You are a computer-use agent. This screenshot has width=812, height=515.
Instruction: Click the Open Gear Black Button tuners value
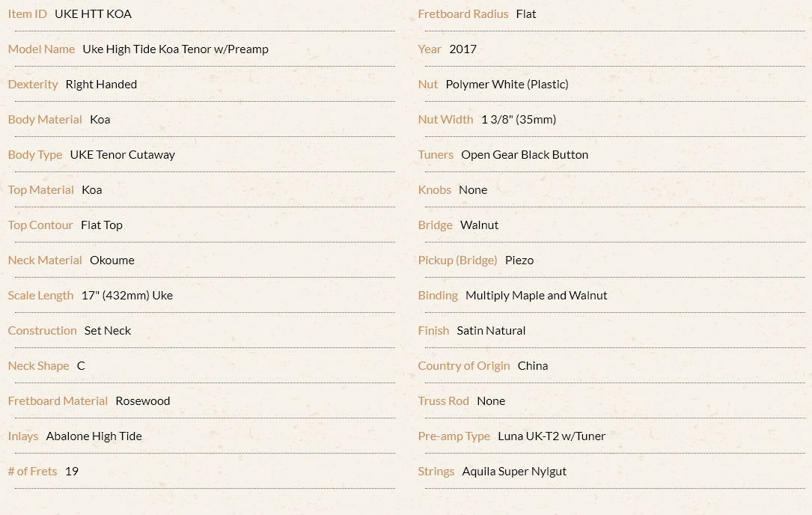[x=525, y=155]
